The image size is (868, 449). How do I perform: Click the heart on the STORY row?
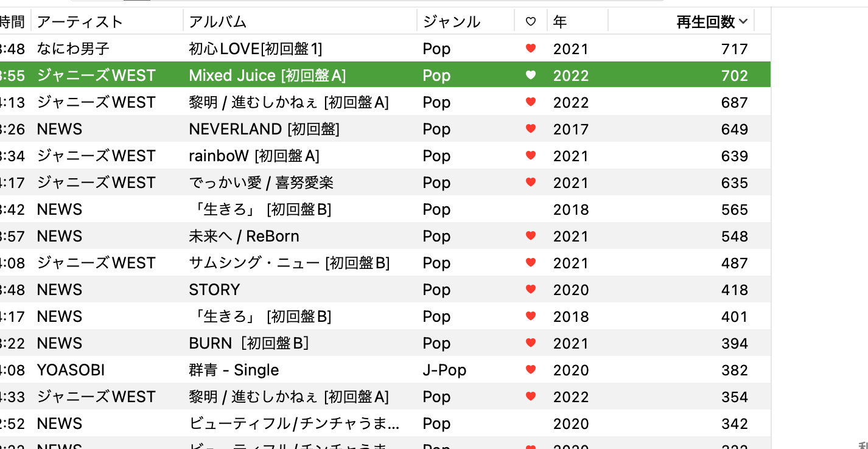(531, 290)
